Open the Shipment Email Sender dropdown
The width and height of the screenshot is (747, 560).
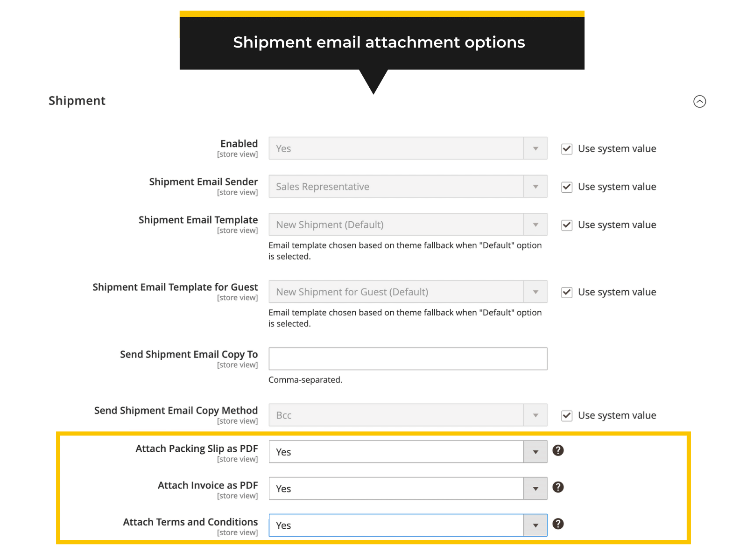coord(535,186)
